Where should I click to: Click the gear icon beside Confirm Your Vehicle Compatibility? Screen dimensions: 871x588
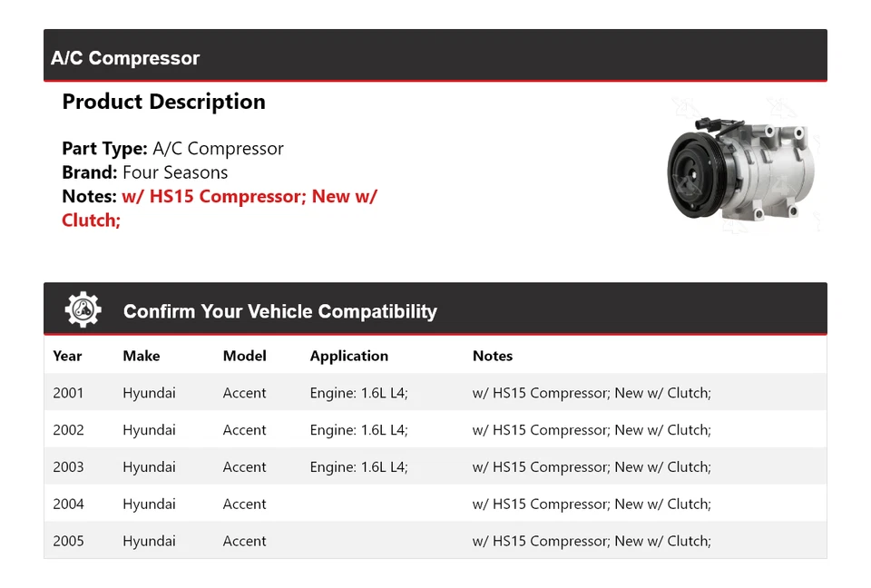83,309
